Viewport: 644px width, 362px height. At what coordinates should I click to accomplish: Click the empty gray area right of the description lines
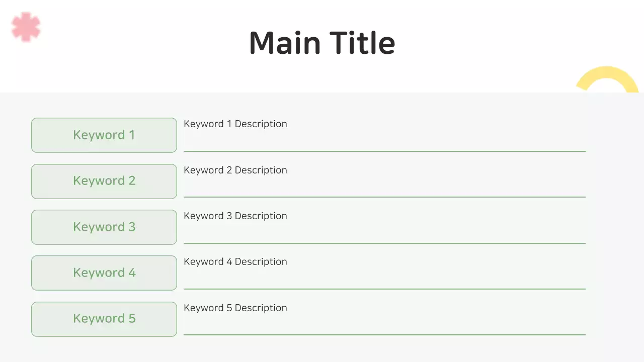(614, 226)
